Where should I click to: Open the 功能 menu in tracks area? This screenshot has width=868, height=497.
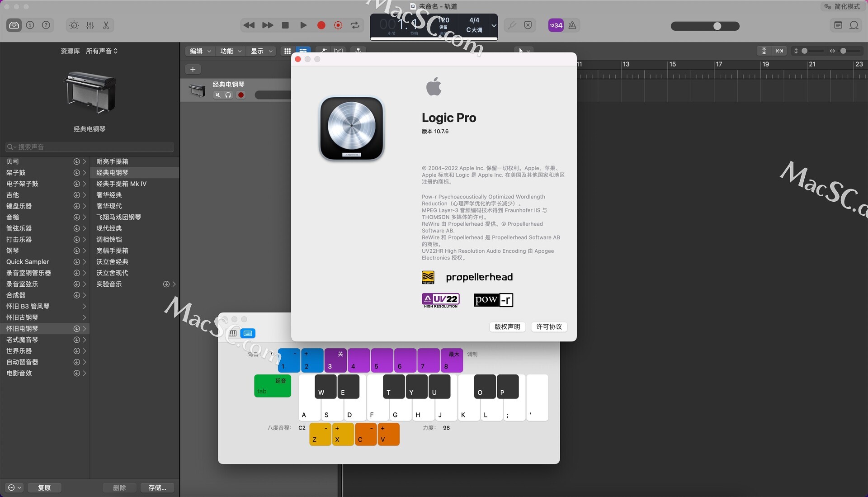point(231,51)
